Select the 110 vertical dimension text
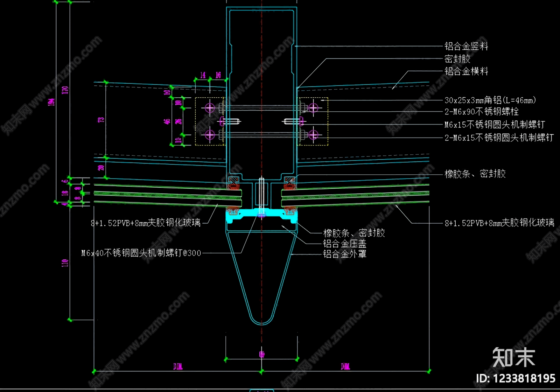This screenshot has height=392, width=560. [x=65, y=263]
